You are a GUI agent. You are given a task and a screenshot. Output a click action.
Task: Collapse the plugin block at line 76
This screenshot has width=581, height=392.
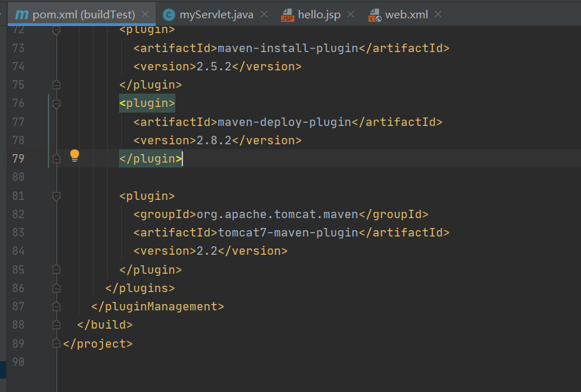56,103
